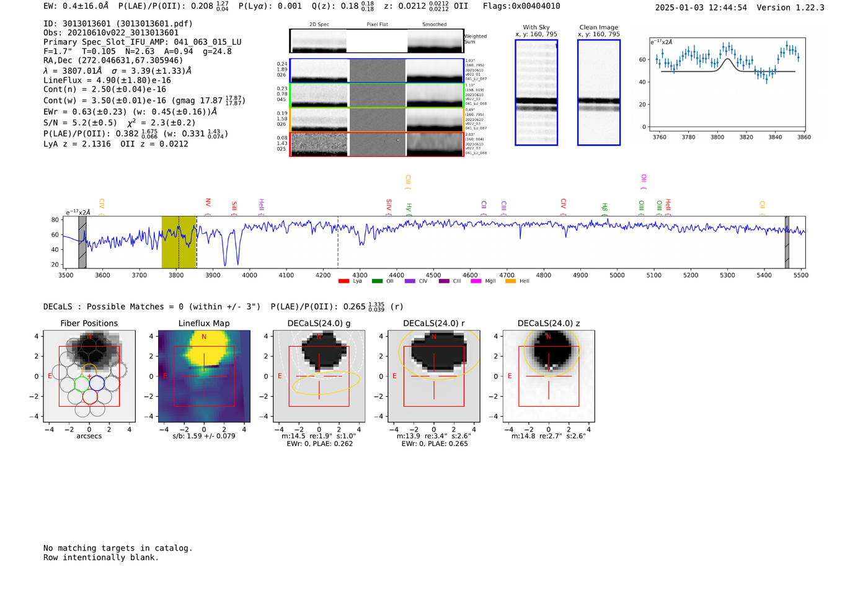Open the With Sky cutout image
Viewport: 868px width, 591px height.
536,92
